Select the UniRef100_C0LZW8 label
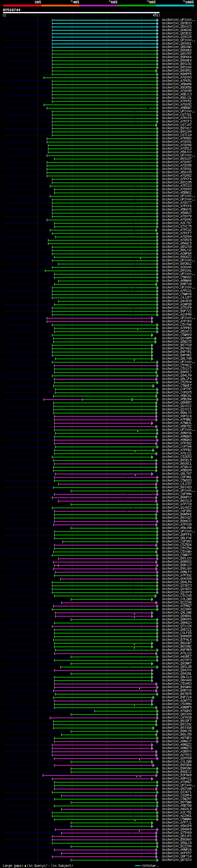 tap(176, 761)
